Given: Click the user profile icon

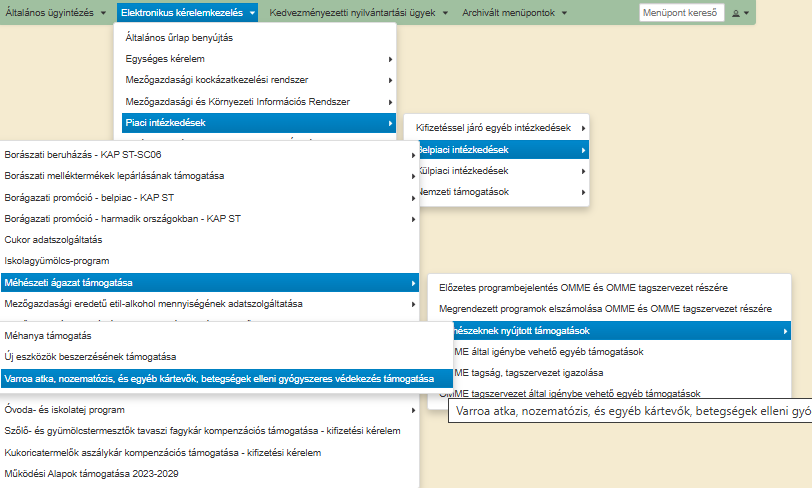Looking at the screenshot, I should point(740,13).
